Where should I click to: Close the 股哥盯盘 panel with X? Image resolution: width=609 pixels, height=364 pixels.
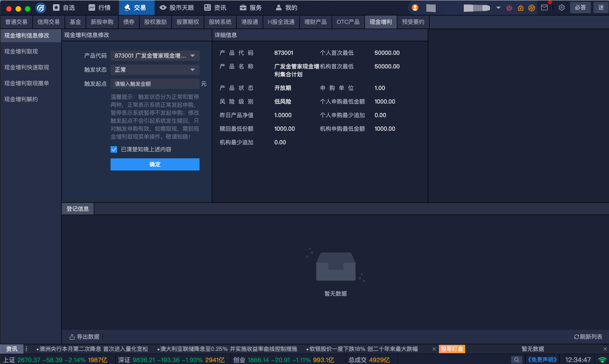click(x=605, y=349)
